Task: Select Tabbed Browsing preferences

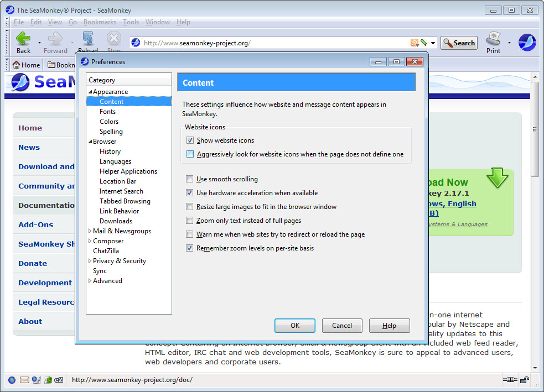Action: [x=125, y=201]
